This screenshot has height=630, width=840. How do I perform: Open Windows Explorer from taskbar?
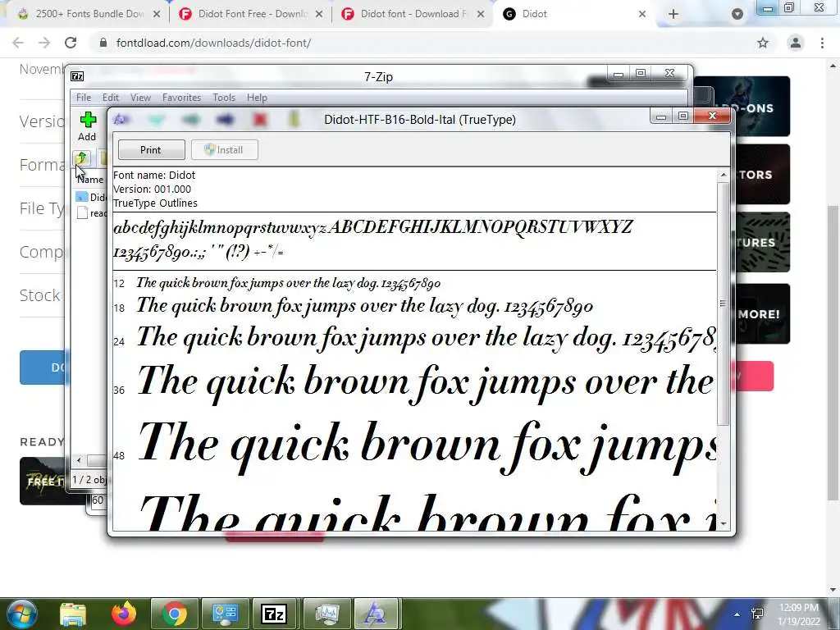tap(73, 614)
